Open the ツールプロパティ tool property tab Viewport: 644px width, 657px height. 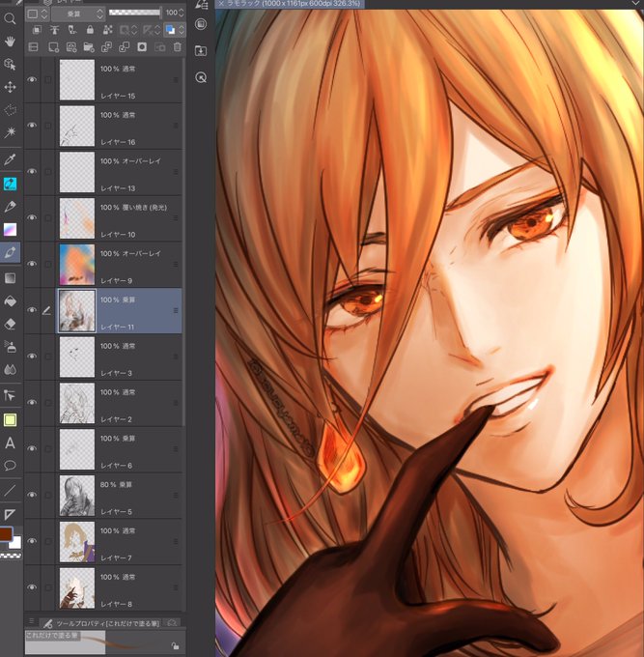tap(101, 623)
